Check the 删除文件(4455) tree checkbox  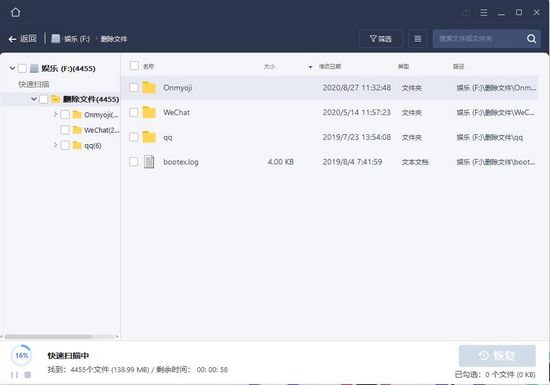pos(43,99)
